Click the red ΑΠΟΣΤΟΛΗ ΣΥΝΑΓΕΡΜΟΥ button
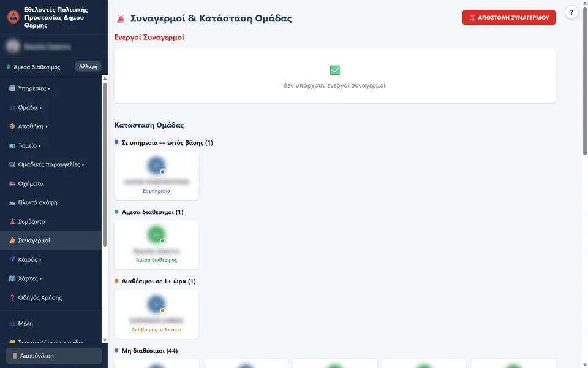 [508, 17]
